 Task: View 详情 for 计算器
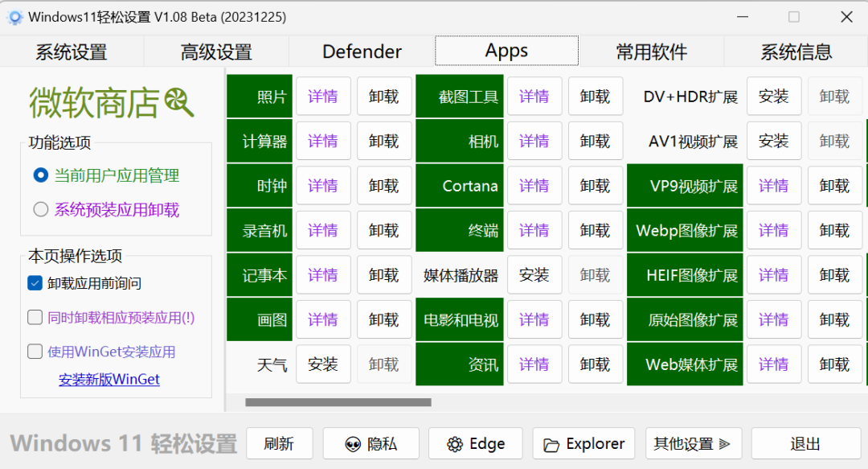tap(323, 141)
